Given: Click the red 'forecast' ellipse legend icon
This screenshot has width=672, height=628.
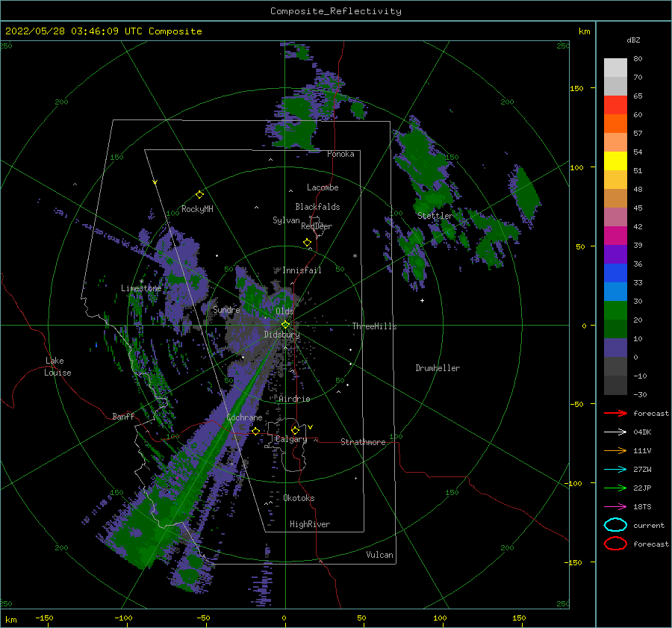Looking at the screenshot, I should 615,544.
